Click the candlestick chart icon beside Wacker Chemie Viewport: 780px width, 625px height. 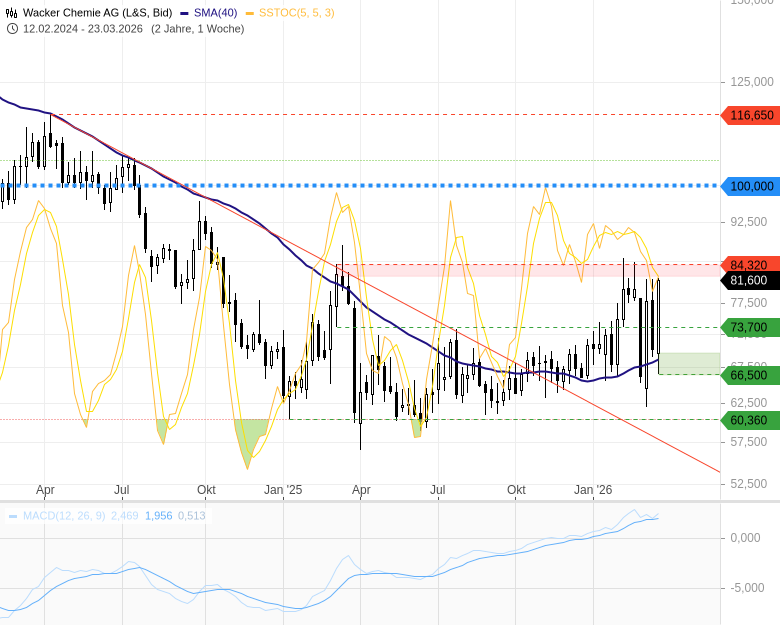point(12,13)
